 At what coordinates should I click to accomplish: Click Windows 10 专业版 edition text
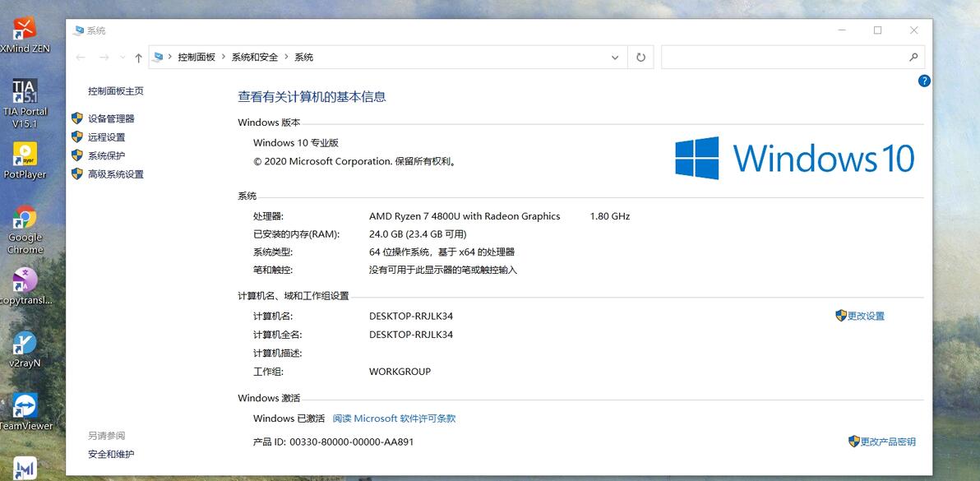point(296,143)
